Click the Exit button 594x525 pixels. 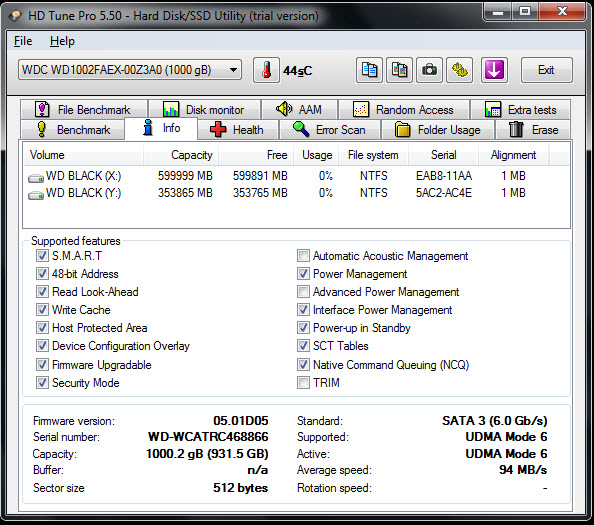(x=547, y=70)
